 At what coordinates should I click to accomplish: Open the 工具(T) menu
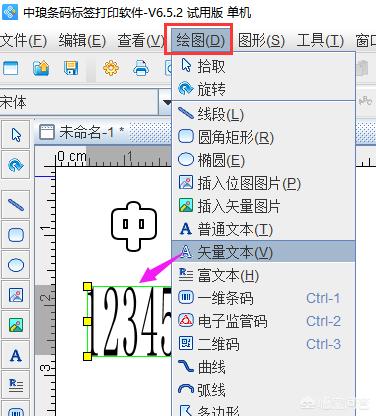tap(320, 41)
